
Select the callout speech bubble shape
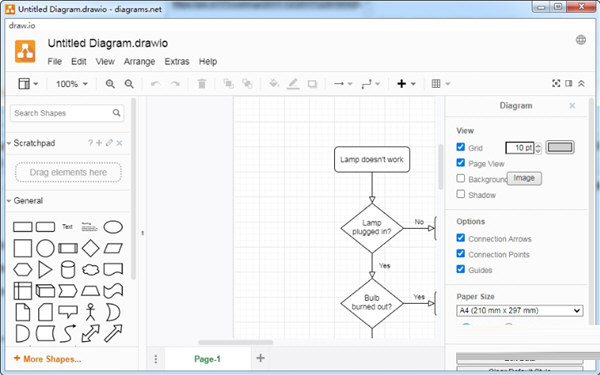click(x=68, y=311)
